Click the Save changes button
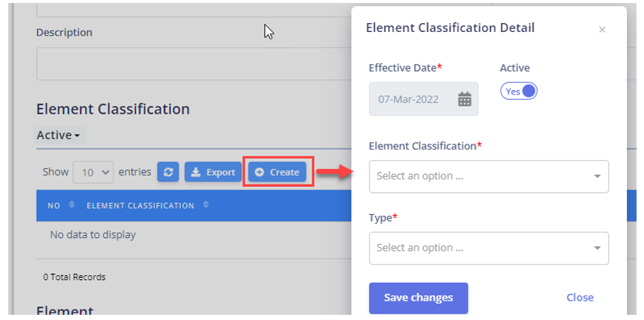Viewport: 644px width, 320px height. (419, 298)
